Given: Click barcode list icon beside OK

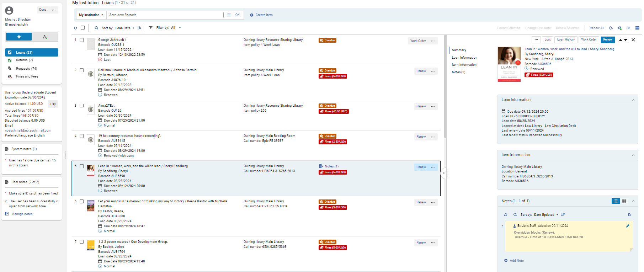Looking at the screenshot, I should click(229, 15).
